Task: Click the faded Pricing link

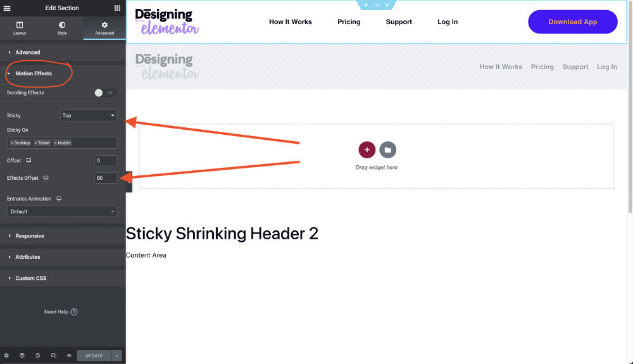Action: (542, 67)
